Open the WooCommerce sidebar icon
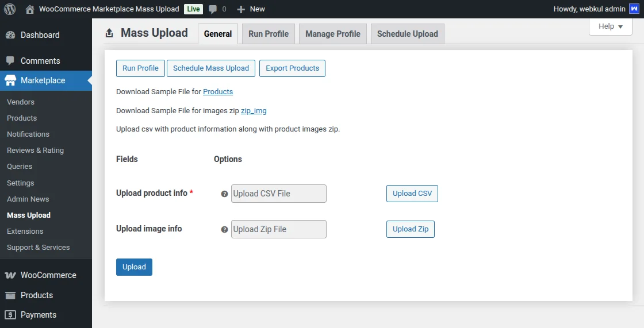This screenshot has width=644, height=328. [x=10, y=275]
